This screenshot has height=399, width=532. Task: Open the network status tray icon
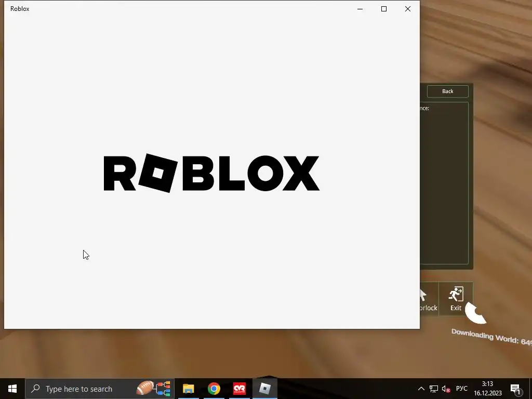(434, 389)
